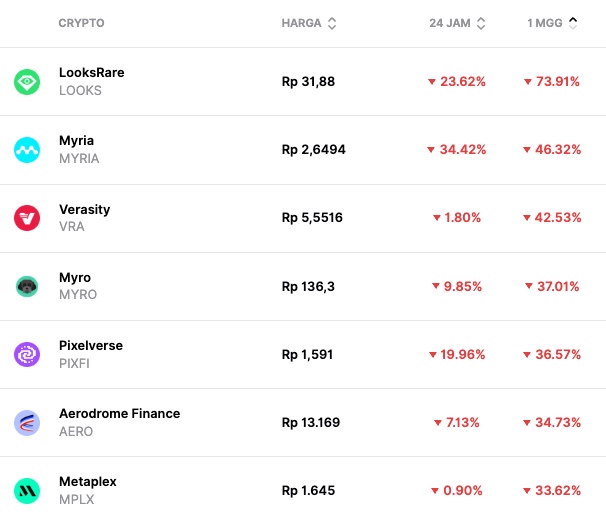The image size is (606, 525).
Task: Open the Myria coin name link
Action: 76,141
